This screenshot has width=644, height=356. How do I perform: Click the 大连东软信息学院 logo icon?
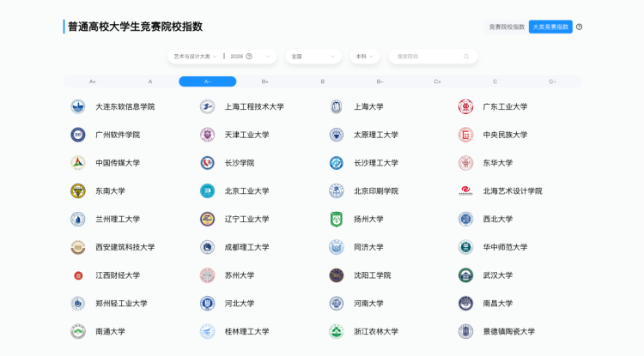(77, 106)
